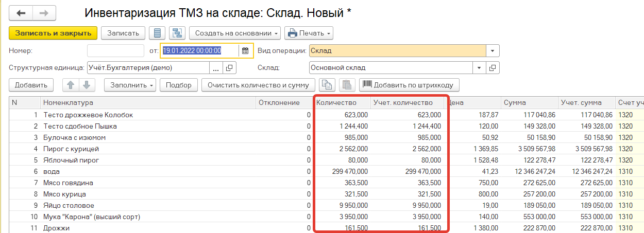The image size is (644, 233).
Task: Move the row down with the down arrow
Action: coord(87,85)
